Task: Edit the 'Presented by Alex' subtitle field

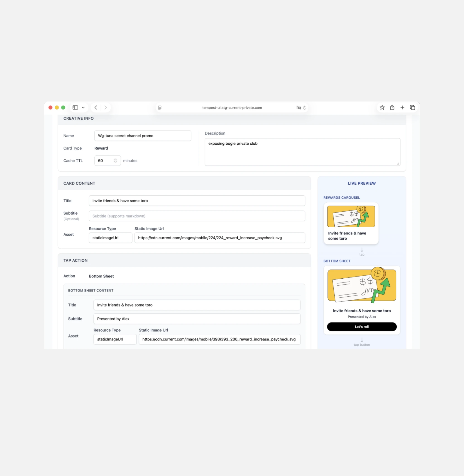Action: [x=197, y=319]
